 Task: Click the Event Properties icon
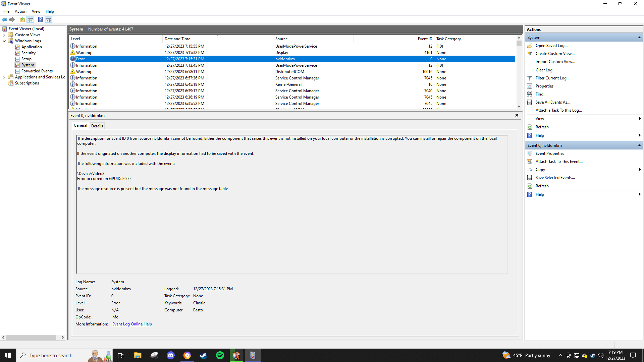coord(530,154)
